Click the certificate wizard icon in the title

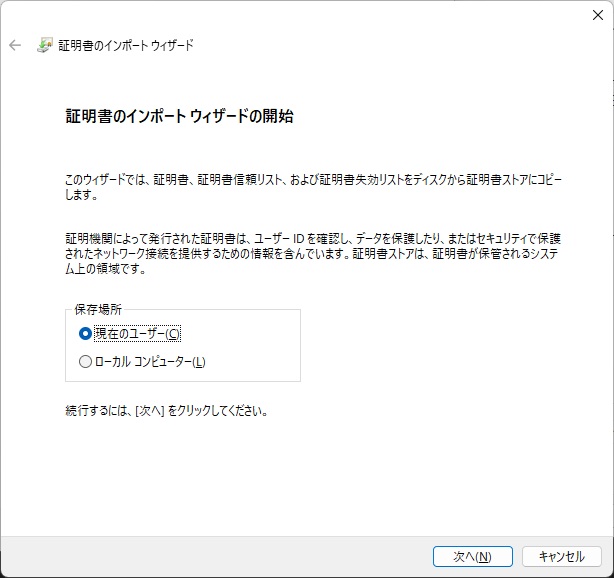pos(45,45)
